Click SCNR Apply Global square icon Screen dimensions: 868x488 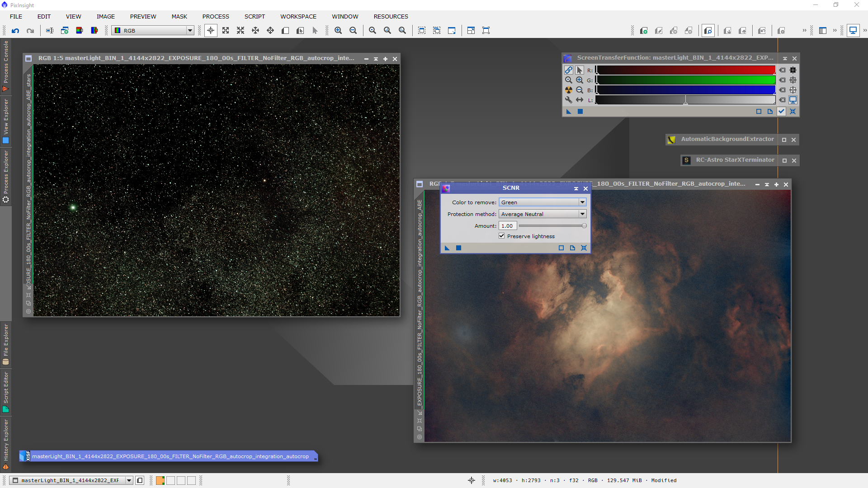(458, 248)
